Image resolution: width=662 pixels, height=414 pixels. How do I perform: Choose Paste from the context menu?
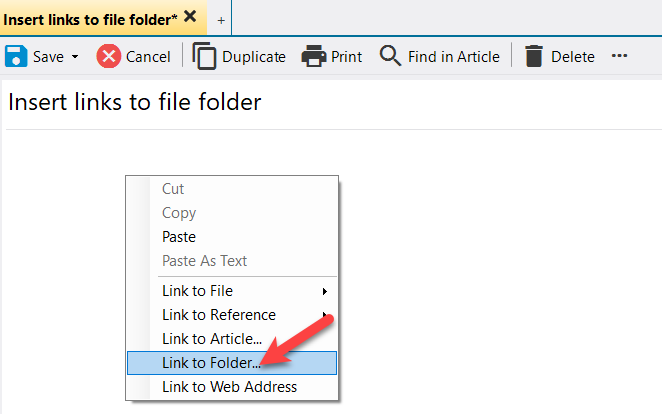(179, 237)
